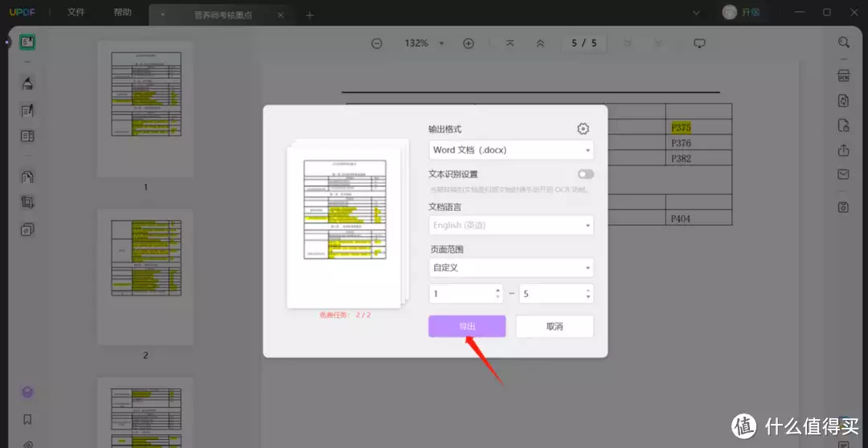The height and width of the screenshot is (448, 868).
Task: Click the purple 导出 button
Action: pos(467,327)
